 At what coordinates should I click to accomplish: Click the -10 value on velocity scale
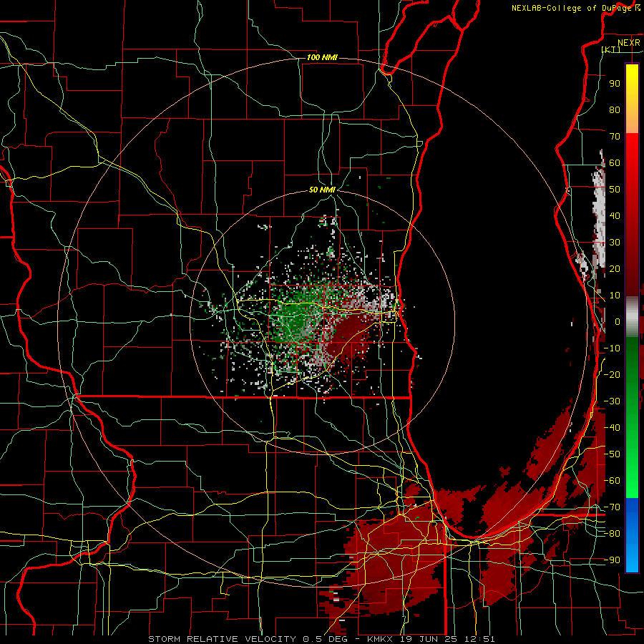[x=612, y=348]
